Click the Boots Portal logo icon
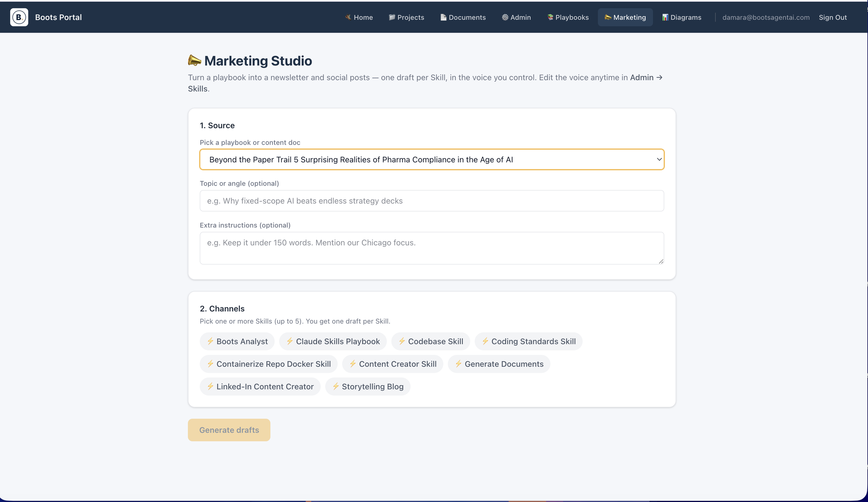The height and width of the screenshot is (502, 868). click(19, 17)
